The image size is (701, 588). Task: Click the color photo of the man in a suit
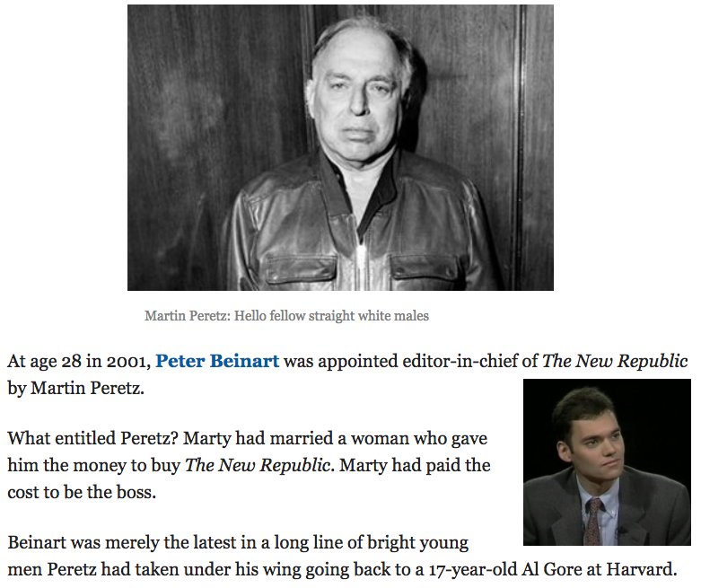[607, 462]
